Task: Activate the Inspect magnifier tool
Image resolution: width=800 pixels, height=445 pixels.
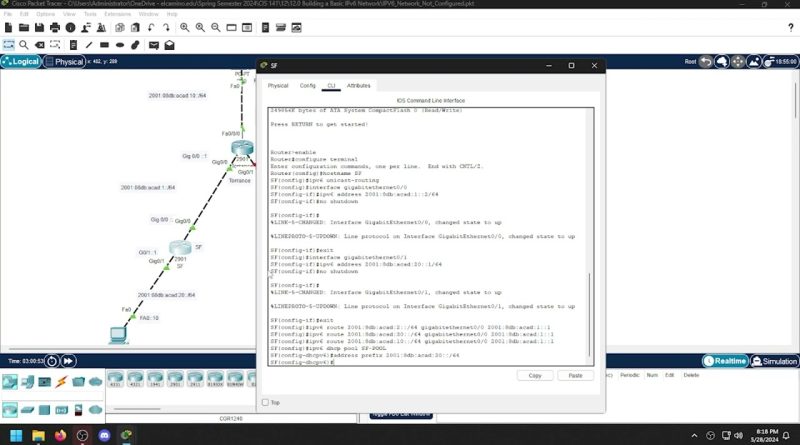Action: 23,45
